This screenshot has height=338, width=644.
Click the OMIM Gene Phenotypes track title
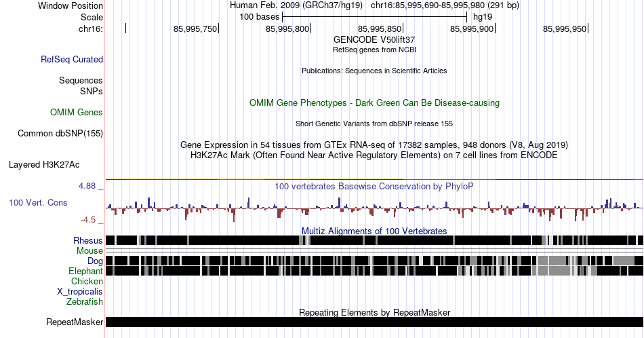[x=375, y=102]
